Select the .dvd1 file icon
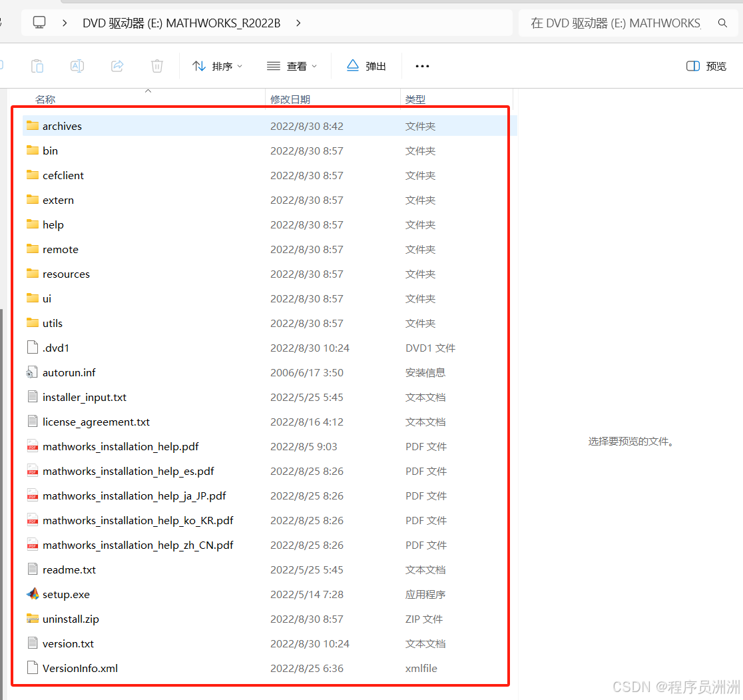Viewport: 743px width, 700px height. [x=33, y=348]
